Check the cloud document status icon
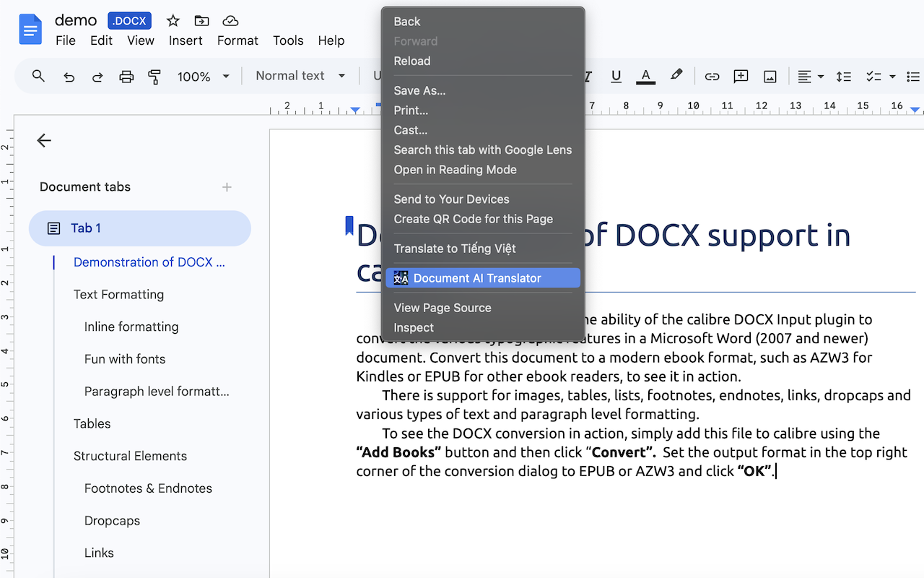The width and height of the screenshot is (924, 578). point(230,21)
